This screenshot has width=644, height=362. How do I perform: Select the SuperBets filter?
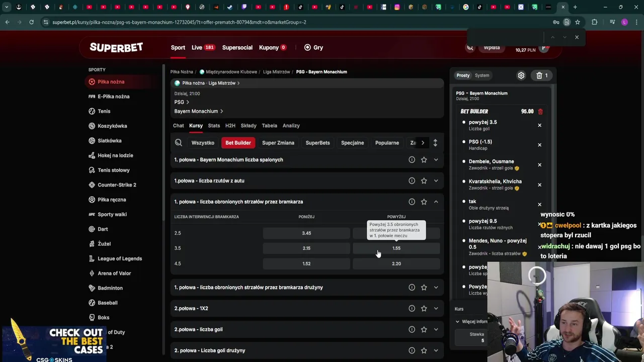tap(317, 143)
